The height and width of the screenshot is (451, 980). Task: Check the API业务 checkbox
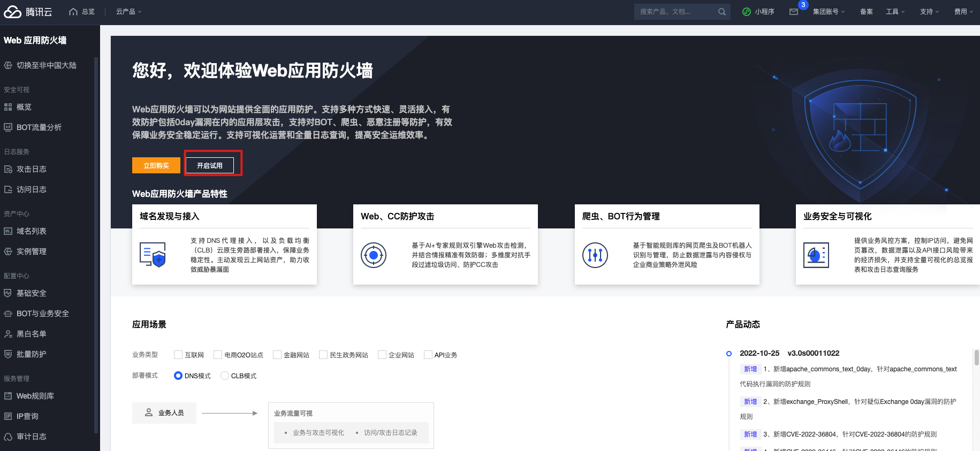(428, 355)
